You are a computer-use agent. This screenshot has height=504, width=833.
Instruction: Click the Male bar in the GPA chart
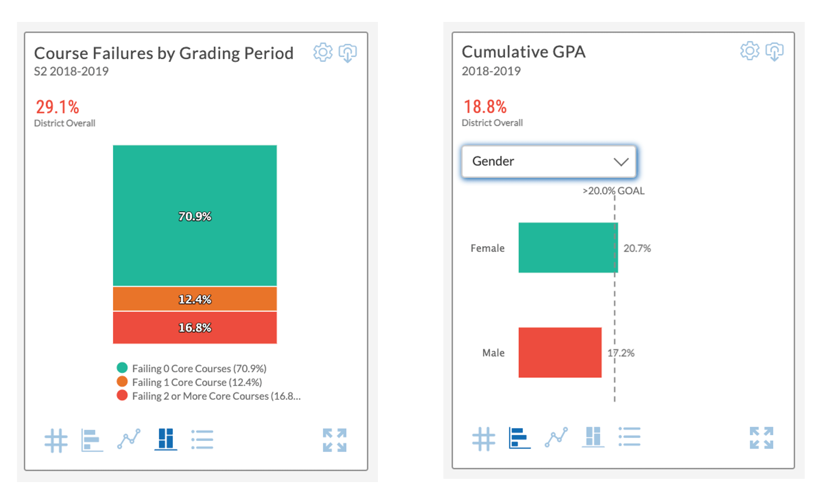tap(560, 353)
